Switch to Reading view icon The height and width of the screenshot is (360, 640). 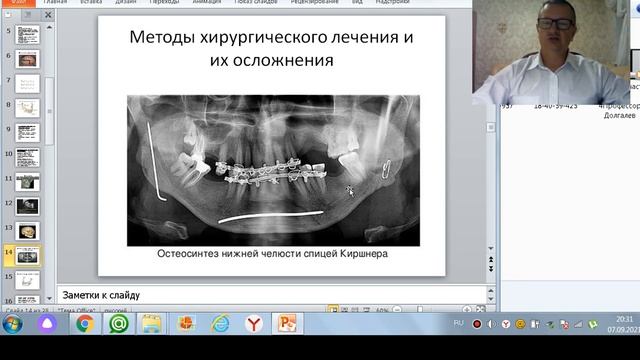pos(355,310)
